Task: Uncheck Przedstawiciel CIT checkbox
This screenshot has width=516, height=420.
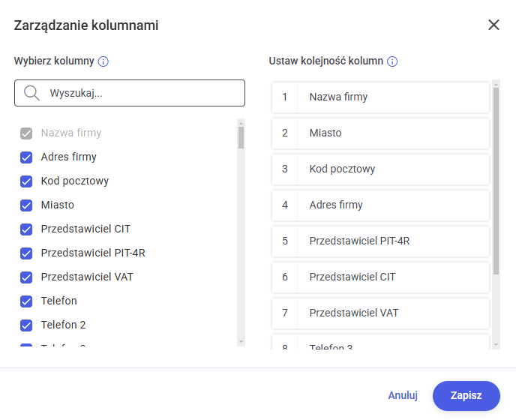Action: click(26, 229)
